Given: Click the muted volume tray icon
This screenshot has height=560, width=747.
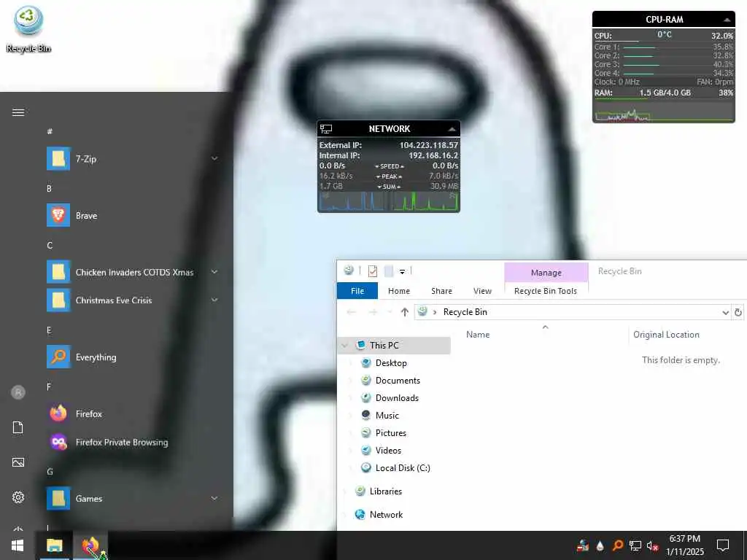Looking at the screenshot, I should pyautogui.click(x=652, y=545).
